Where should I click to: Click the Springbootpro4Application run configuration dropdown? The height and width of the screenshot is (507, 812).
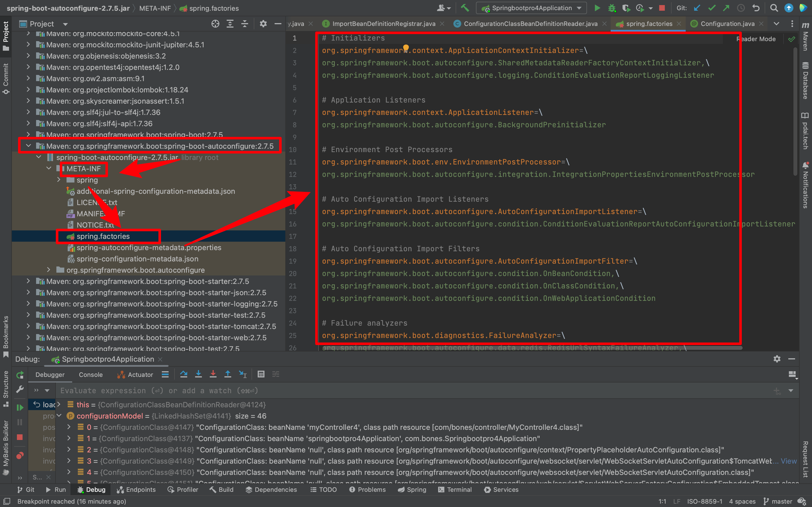[531, 9]
